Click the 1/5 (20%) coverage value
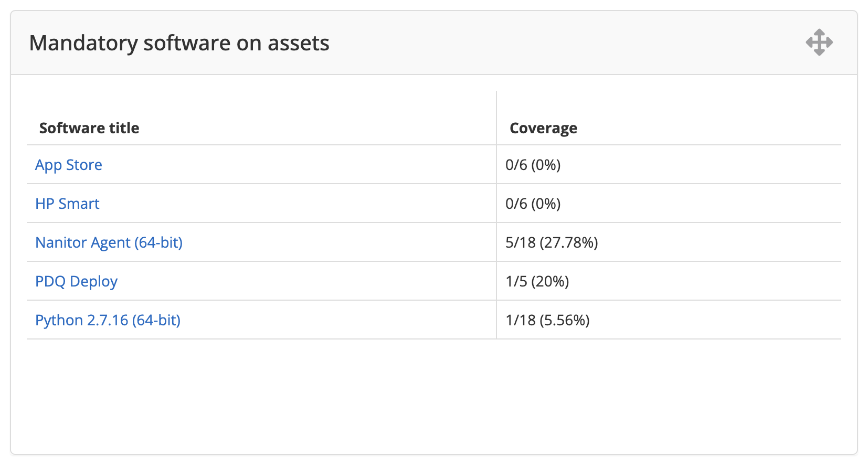 [x=537, y=281]
